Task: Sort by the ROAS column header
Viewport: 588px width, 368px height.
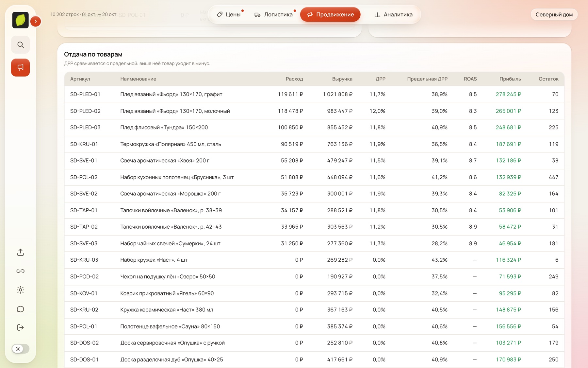Action: coord(470,79)
